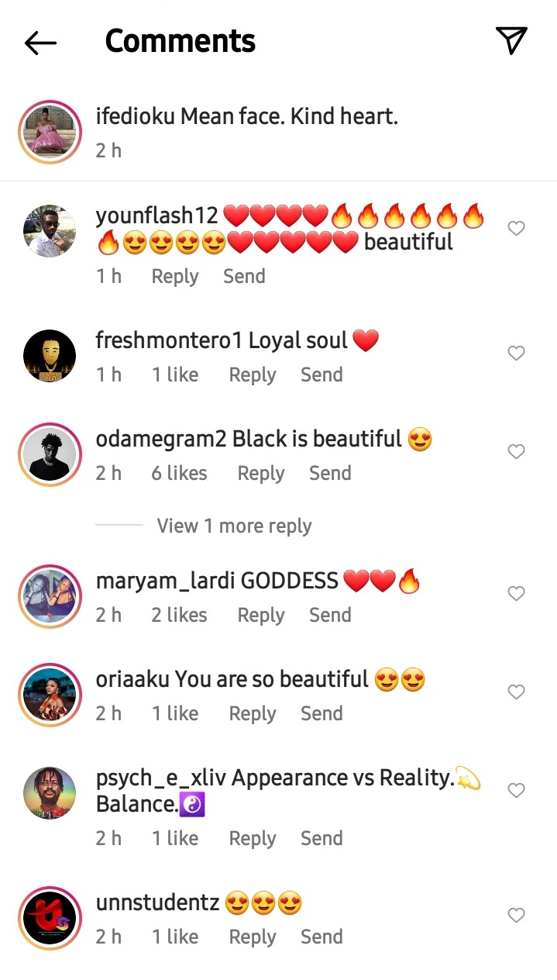Screen dimensions: 557x980
Task: Open odamegram2's profile avatar
Action: [50, 455]
